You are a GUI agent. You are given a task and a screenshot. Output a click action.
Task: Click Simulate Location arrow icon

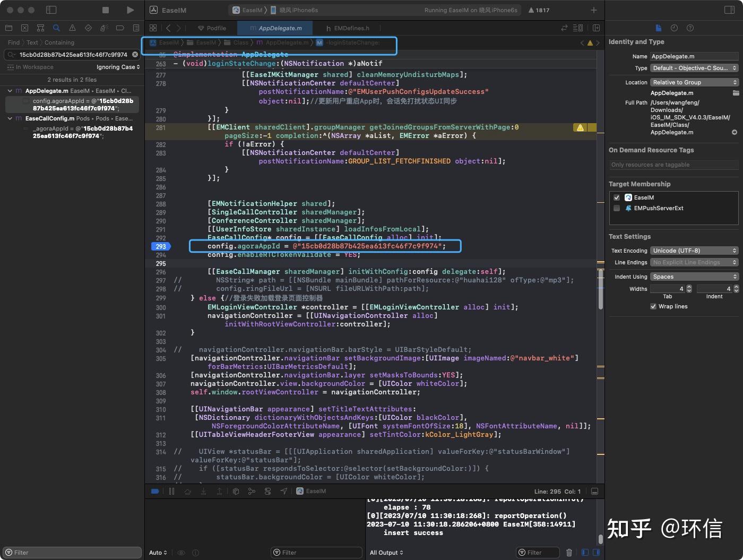click(284, 492)
